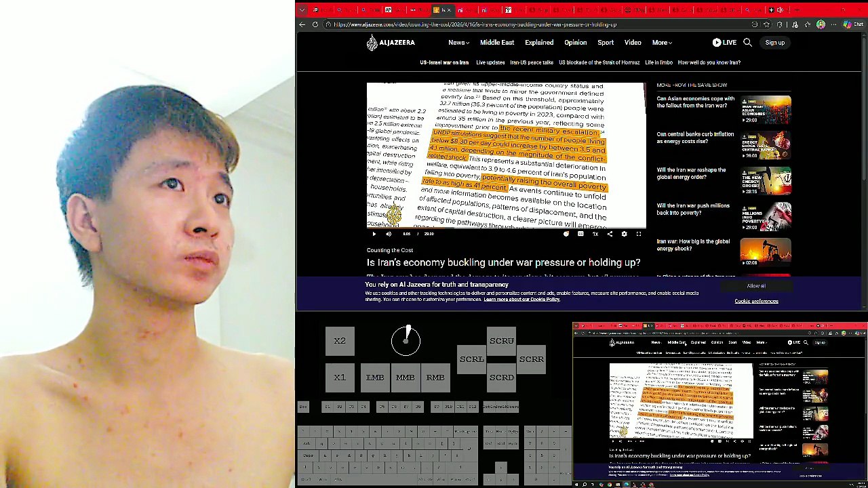Click the Sign up button
This screenshot has height=488, width=868.
774,43
